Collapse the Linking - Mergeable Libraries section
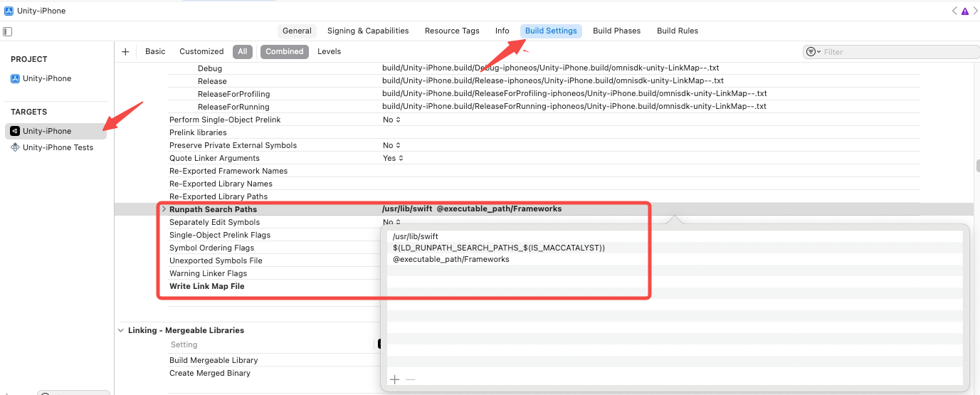The width and height of the screenshot is (980, 395). pos(120,330)
